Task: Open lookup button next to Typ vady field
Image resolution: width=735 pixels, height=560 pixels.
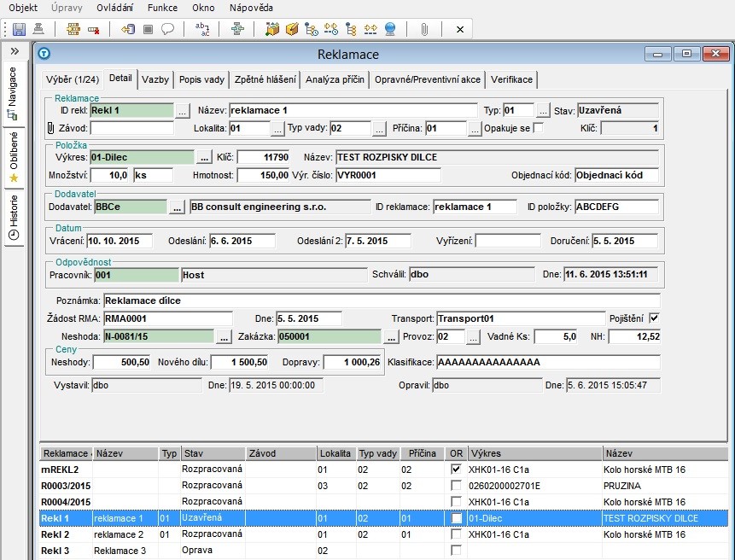Action: tap(379, 128)
